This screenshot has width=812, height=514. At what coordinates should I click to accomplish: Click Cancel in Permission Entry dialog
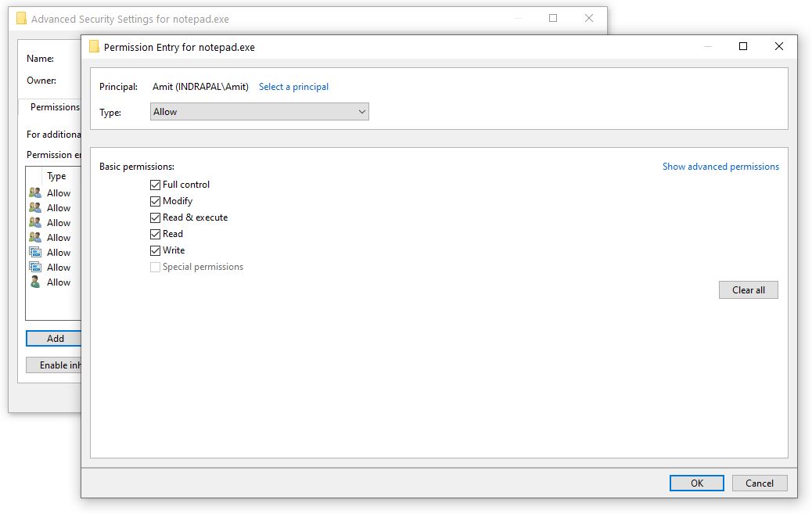[x=759, y=483]
